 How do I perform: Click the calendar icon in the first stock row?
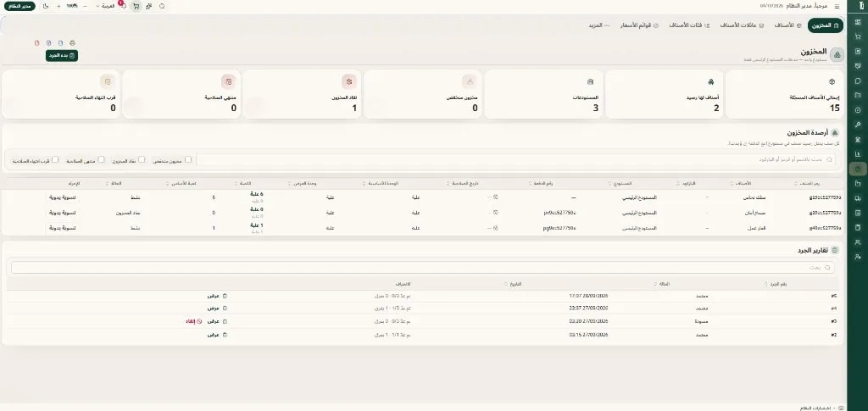point(496,197)
